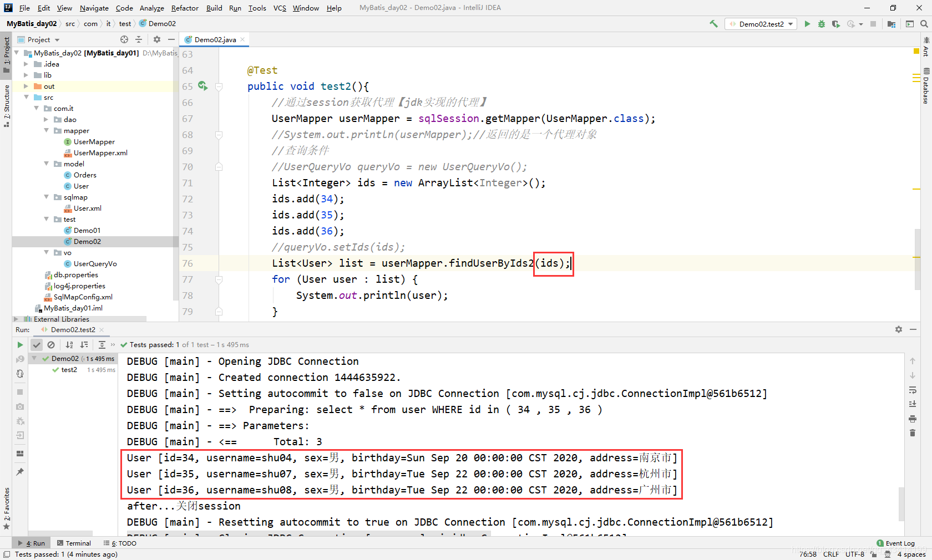This screenshot has height=560, width=932.
Task: Print console output printer icon
Action: (913, 419)
